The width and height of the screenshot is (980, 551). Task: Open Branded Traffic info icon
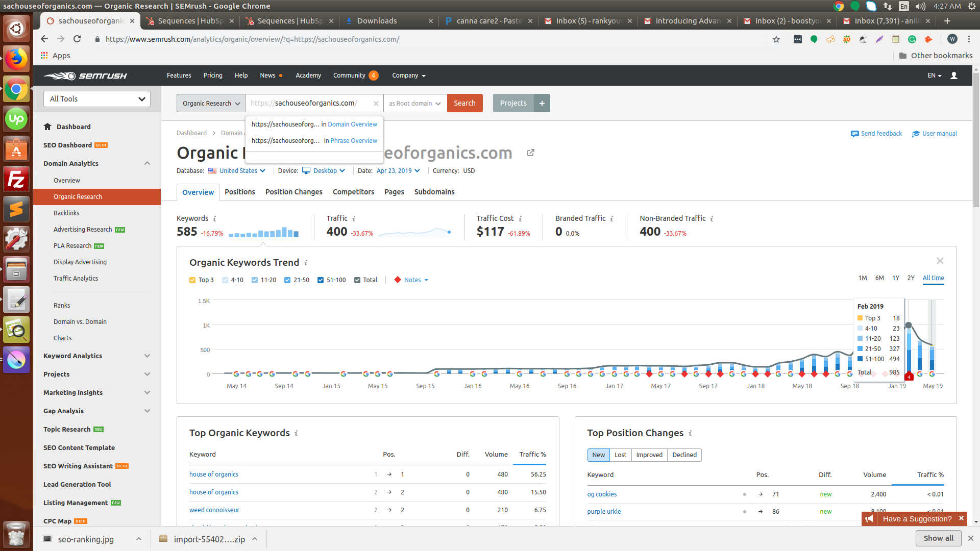(x=611, y=219)
